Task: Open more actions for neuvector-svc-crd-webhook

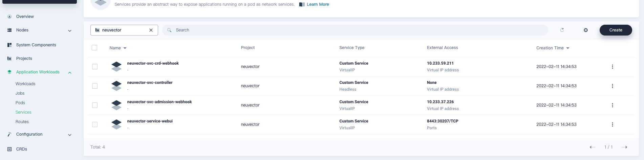Action: click(x=612, y=67)
